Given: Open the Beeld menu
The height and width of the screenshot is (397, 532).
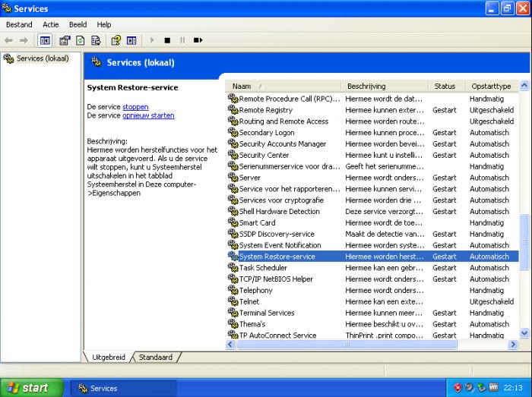Looking at the screenshot, I should click(78, 25).
